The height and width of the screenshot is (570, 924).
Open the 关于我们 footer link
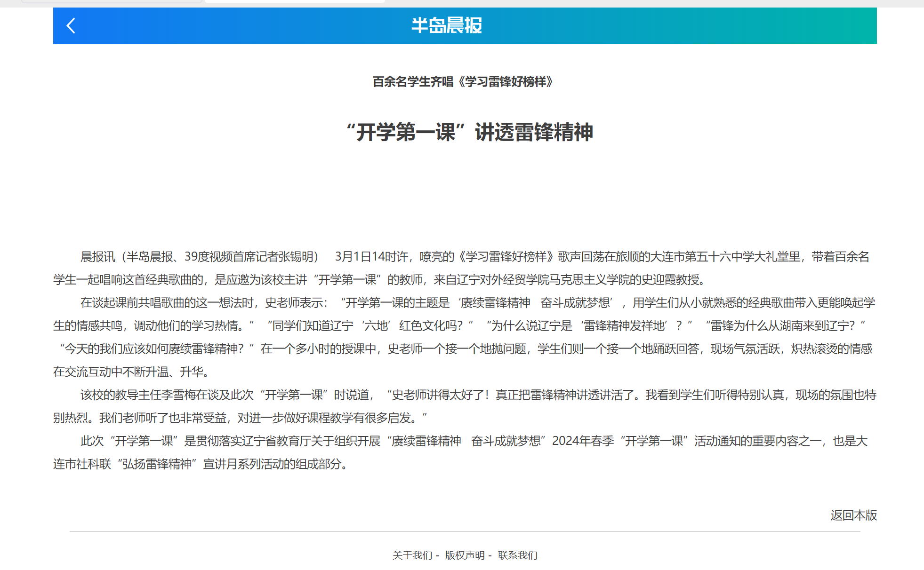(x=412, y=555)
